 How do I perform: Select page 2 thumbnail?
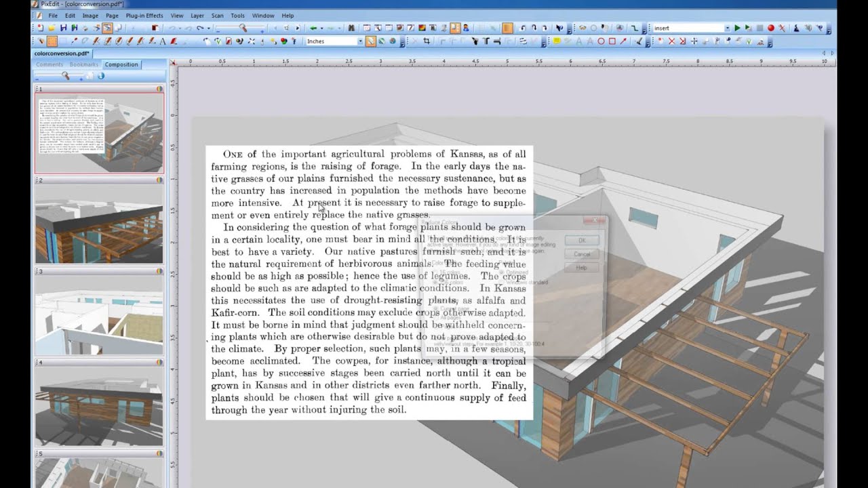[x=99, y=225]
